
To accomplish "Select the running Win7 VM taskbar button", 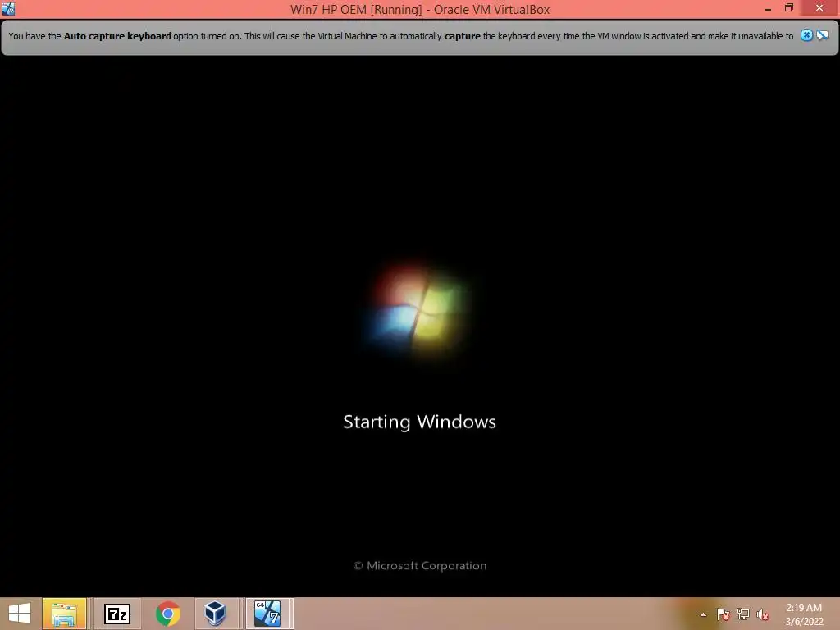I will point(268,614).
